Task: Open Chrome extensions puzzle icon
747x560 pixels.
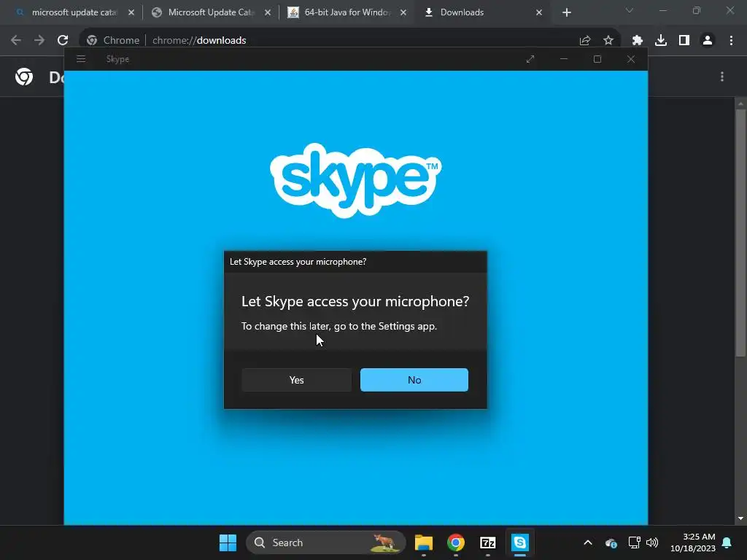Action: pyautogui.click(x=638, y=41)
